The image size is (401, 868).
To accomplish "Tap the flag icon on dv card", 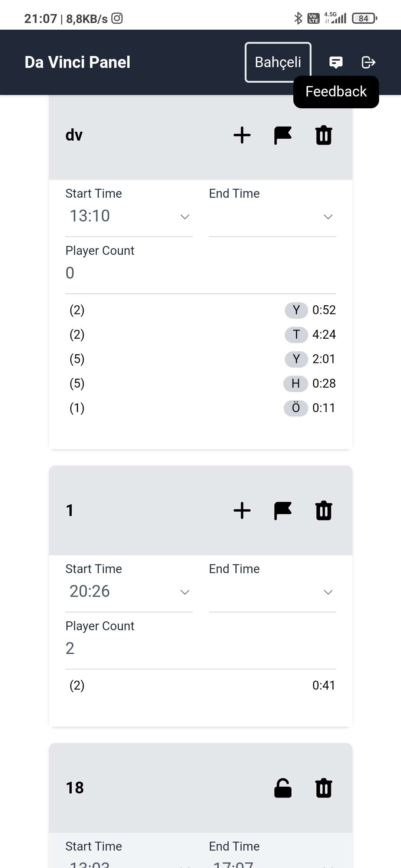I will pyautogui.click(x=283, y=135).
